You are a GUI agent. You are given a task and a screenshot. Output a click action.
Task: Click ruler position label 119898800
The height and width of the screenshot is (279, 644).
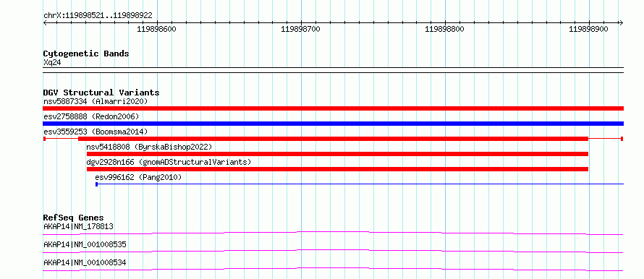click(x=444, y=29)
